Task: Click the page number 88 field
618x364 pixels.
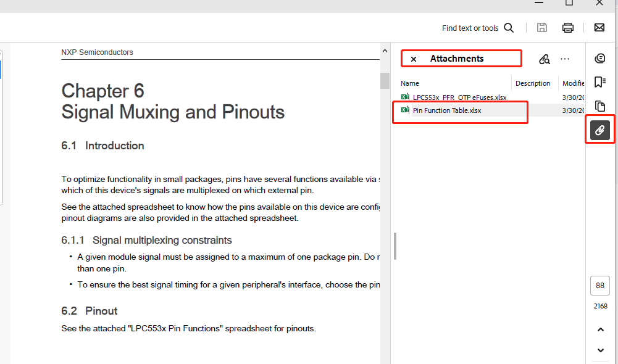Action: pos(599,285)
